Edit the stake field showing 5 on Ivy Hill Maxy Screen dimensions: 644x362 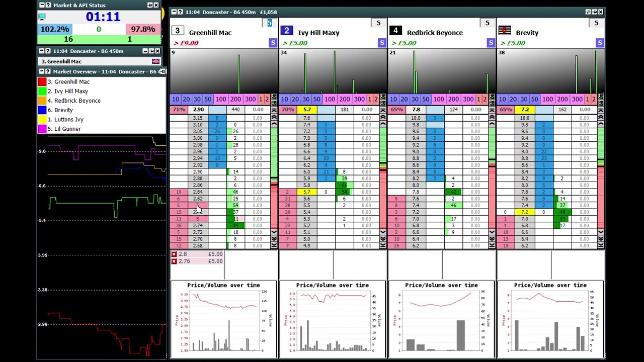378,23
